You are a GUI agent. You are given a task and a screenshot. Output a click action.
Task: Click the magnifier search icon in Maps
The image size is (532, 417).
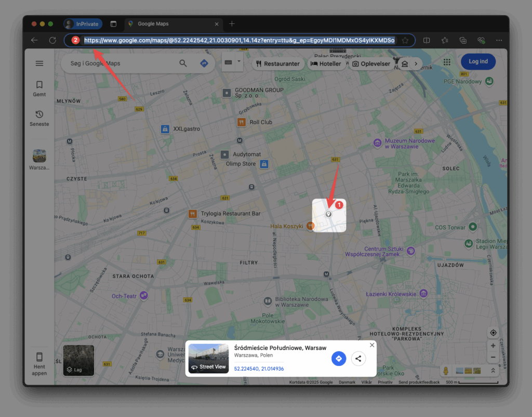click(x=183, y=63)
